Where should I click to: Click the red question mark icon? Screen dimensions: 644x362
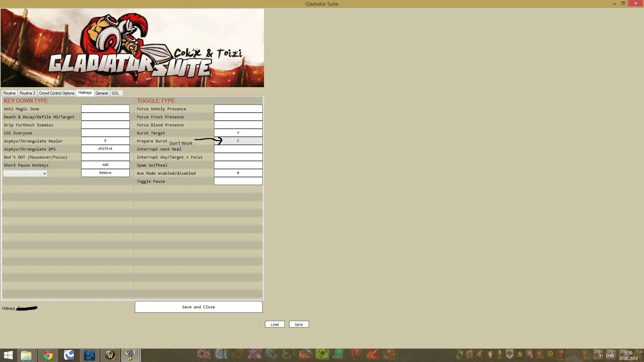[x=560, y=354]
